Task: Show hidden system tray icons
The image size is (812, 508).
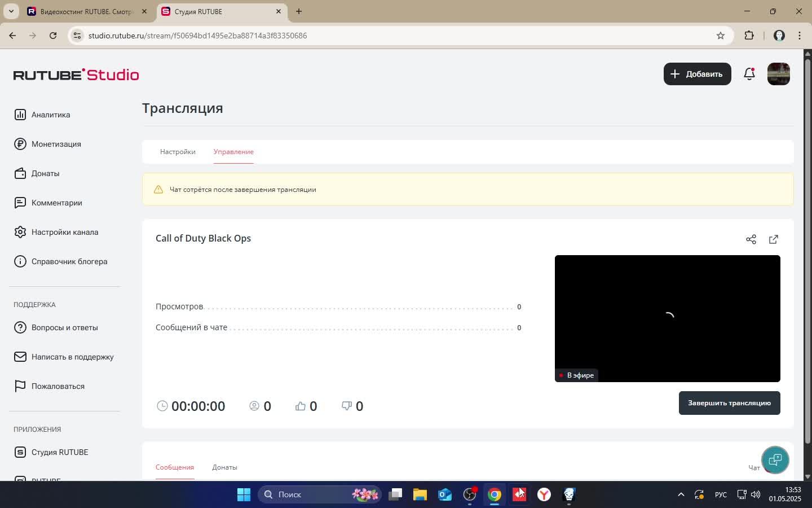Action: pyautogui.click(x=681, y=494)
